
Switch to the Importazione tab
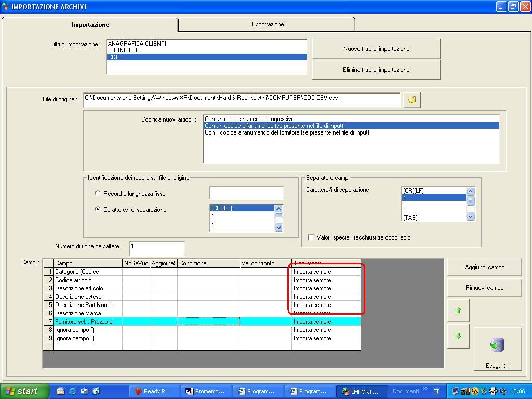90,25
